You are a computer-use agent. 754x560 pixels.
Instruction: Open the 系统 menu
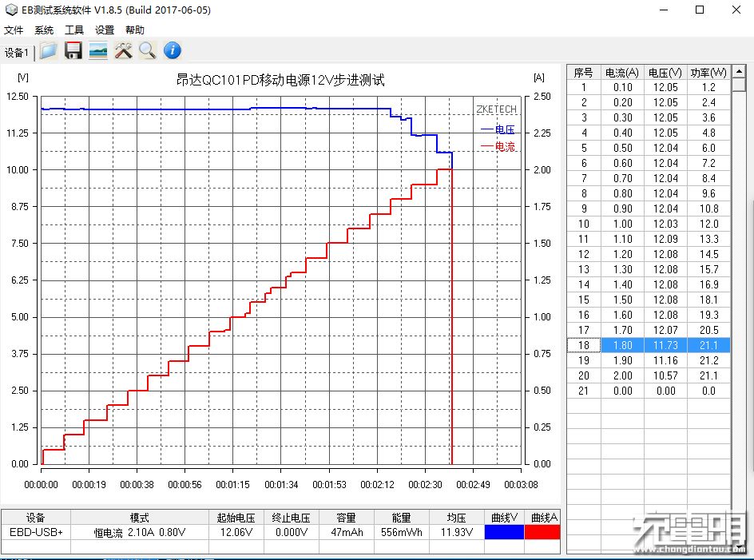click(44, 30)
